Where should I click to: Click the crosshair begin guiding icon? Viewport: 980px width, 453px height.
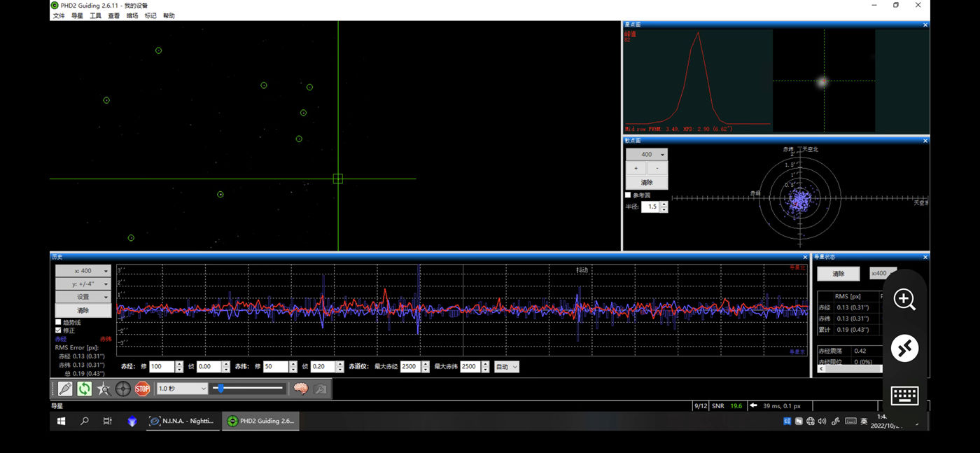point(123,389)
